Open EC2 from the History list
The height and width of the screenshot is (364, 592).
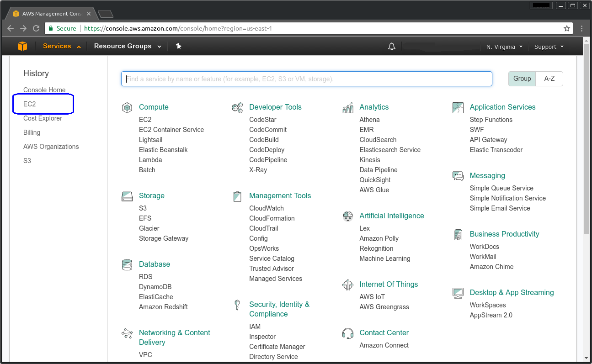(x=30, y=104)
